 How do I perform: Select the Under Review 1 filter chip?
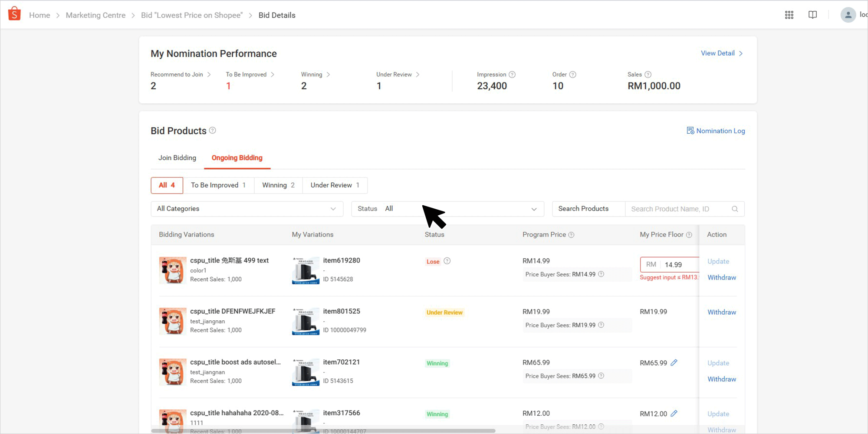coord(335,185)
